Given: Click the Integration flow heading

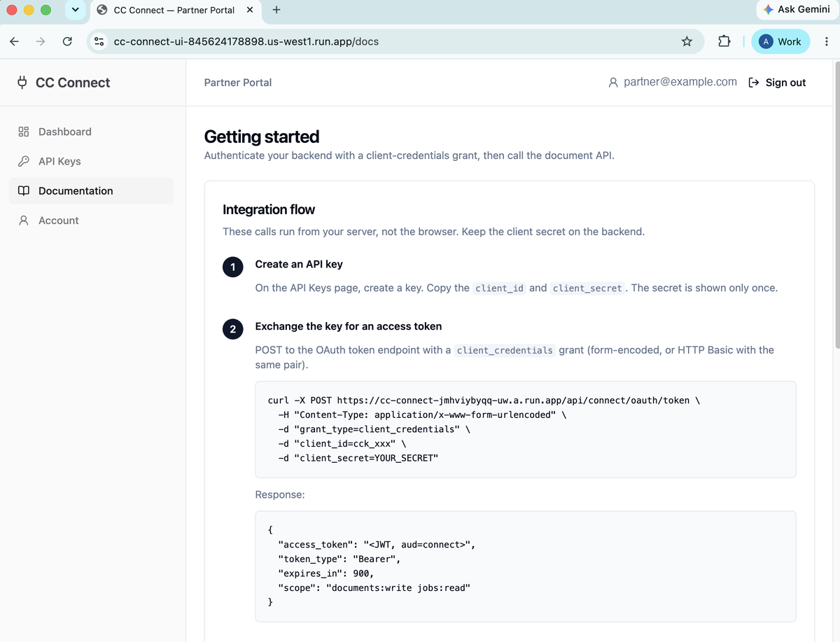Looking at the screenshot, I should 269,209.
